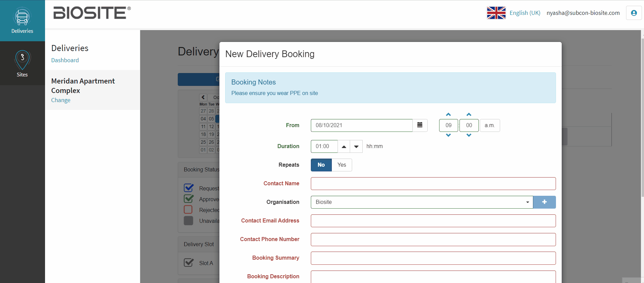Click Change site link
Image resolution: width=644 pixels, height=283 pixels.
click(x=61, y=100)
